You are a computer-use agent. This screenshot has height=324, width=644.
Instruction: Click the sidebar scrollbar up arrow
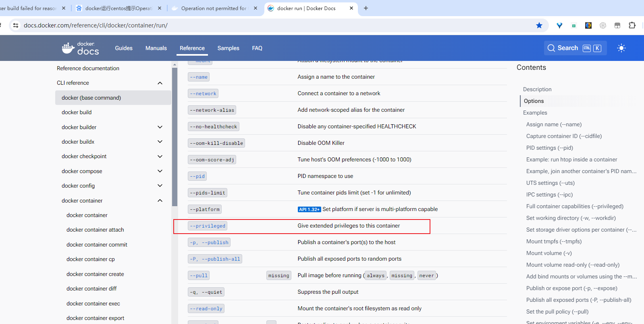pyautogui.click(x=175, y=65)
